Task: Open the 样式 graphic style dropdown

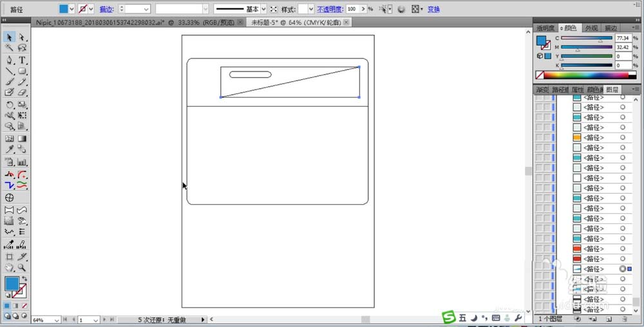Action: pyautogui.click(x=310, y=8)
